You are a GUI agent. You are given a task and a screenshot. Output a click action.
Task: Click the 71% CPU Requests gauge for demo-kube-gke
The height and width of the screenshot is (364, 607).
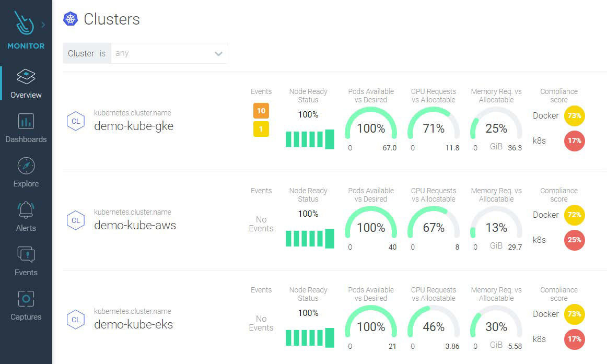434,128
